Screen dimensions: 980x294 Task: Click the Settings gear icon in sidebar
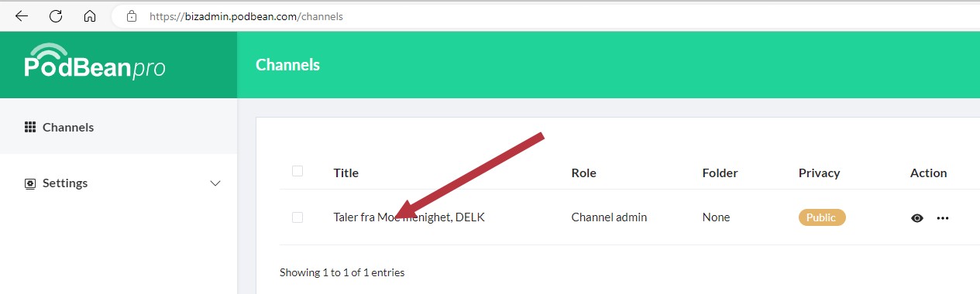click(x=30, y=183)
